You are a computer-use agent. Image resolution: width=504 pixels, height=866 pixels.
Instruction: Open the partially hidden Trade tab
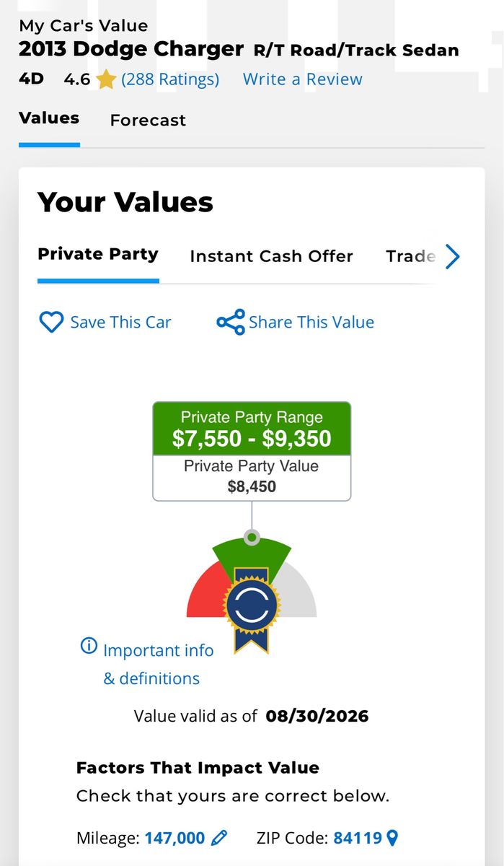click(411, 256)
